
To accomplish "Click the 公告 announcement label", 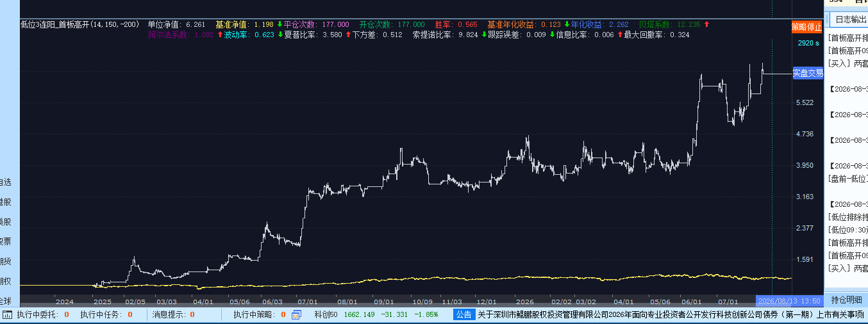I will (x=463, y=314).
